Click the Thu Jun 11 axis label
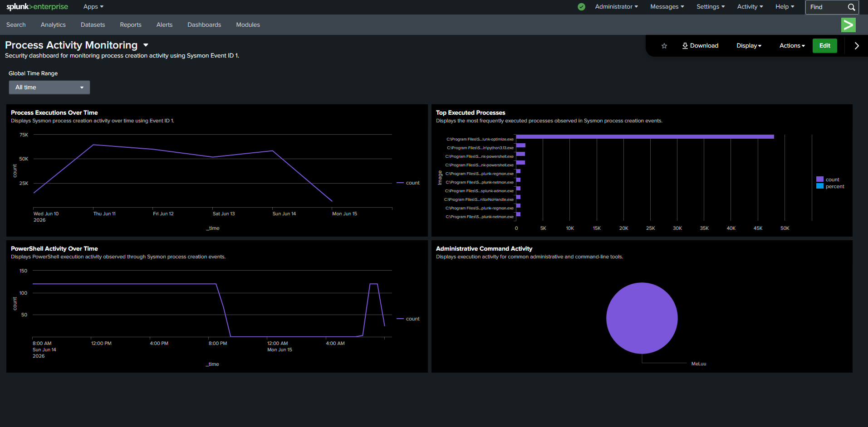 (104, 214)
